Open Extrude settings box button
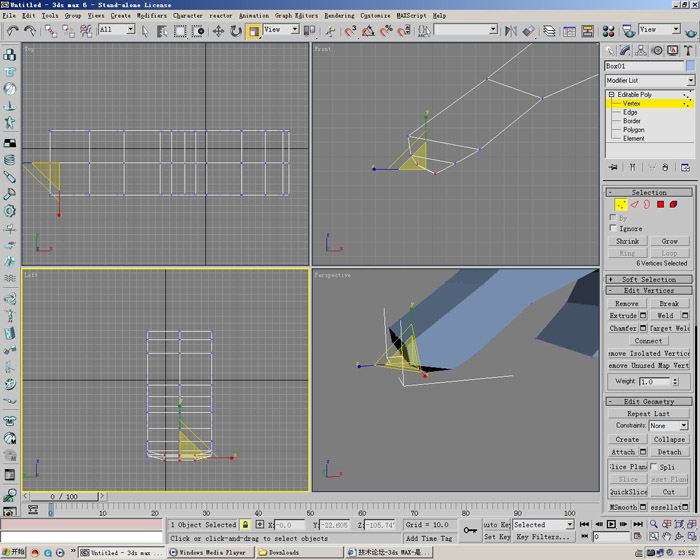Screen dimensions: 700x560 coord(643,316)
